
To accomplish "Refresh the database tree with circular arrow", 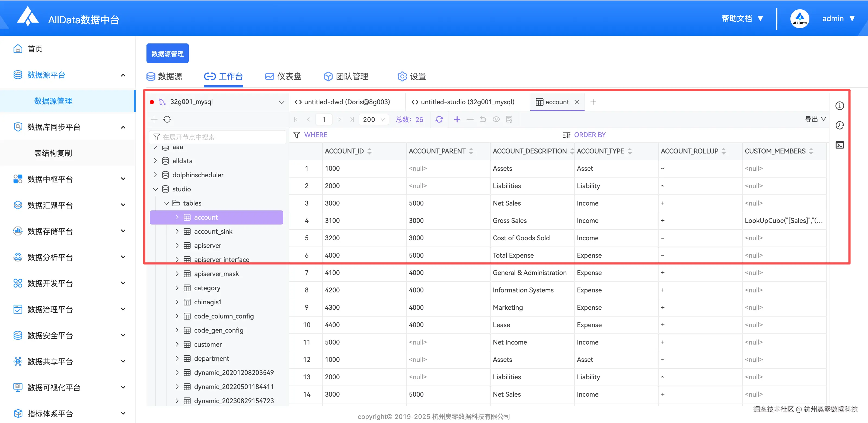I will 167,119.
